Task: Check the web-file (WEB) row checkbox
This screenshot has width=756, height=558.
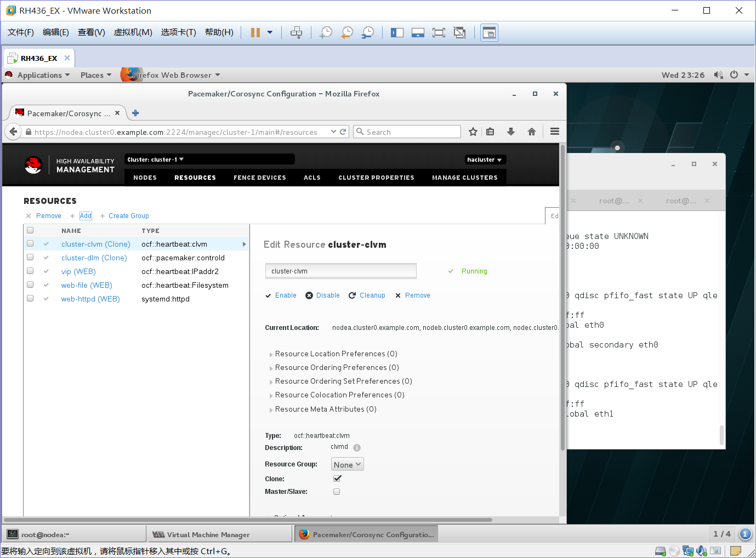Action: pyautogui.click(x=30, y=284)
